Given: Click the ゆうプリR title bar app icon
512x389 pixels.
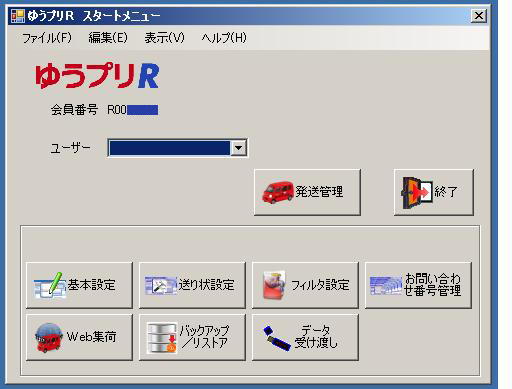Looking at the screenshot, I should pyautogui.click(x=18, y=16).
